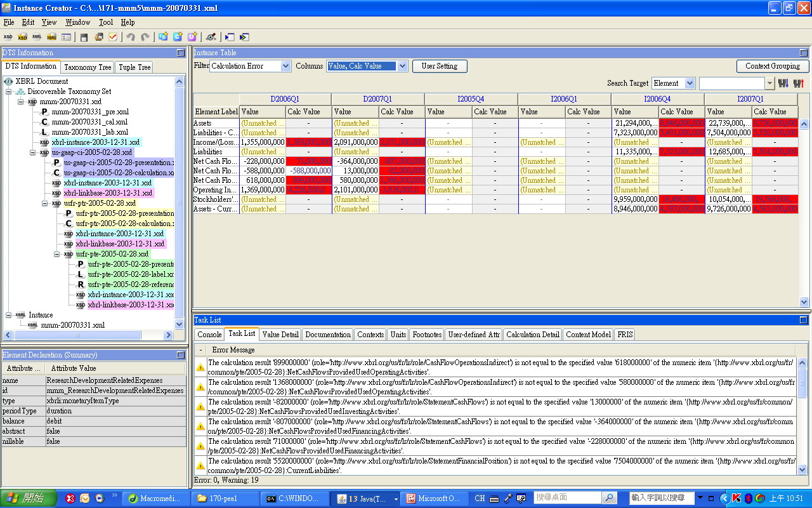Maximize the DTS Information panel
Viewport: 812px width, 508px height.
pyautogui.click(x=181, y=53)
